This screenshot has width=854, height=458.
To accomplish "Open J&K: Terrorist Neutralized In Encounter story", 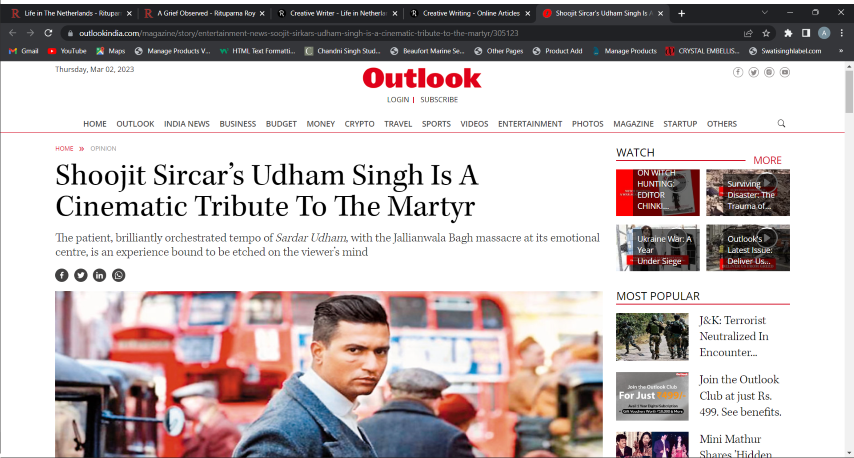I will [734, 336].
